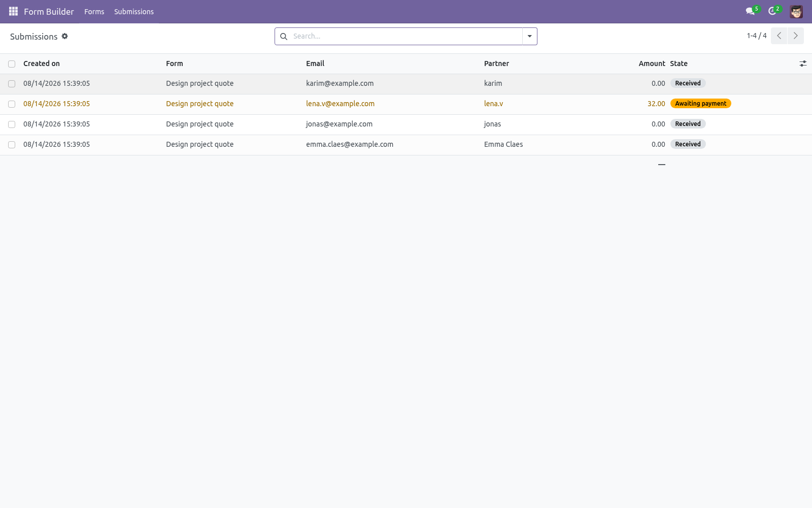Sort by Email column header
This screenshot has width=812, height=508.
(315, 63)
